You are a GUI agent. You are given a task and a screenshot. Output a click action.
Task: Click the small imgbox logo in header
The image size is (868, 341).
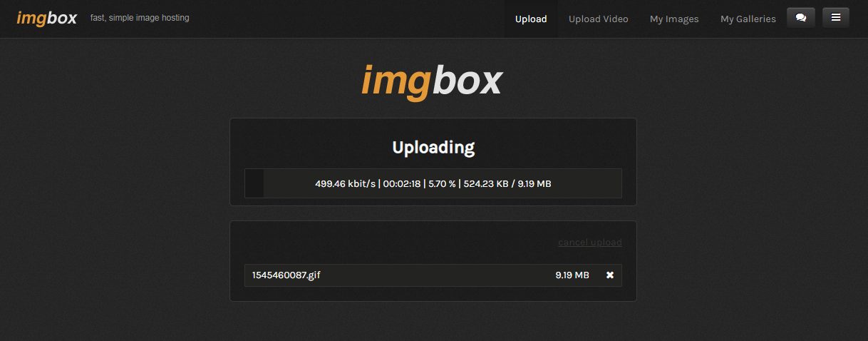[47, 18]
